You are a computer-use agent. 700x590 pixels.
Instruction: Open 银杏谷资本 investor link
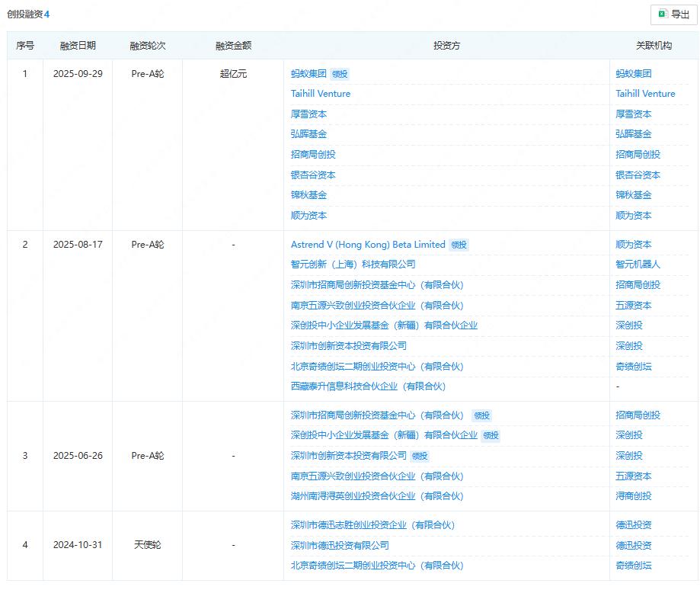click(x=313, y=175)
